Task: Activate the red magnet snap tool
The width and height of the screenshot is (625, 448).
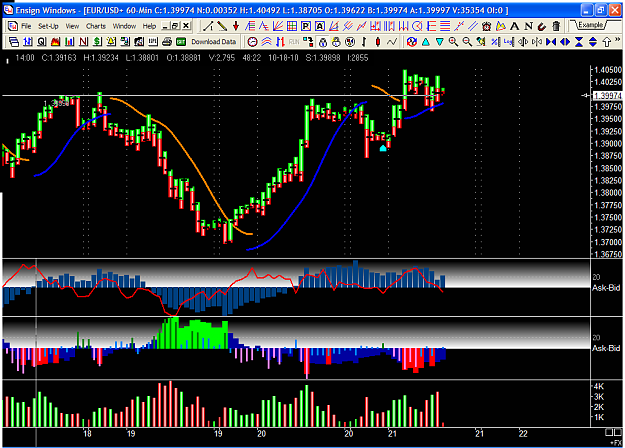Action: 542,26
